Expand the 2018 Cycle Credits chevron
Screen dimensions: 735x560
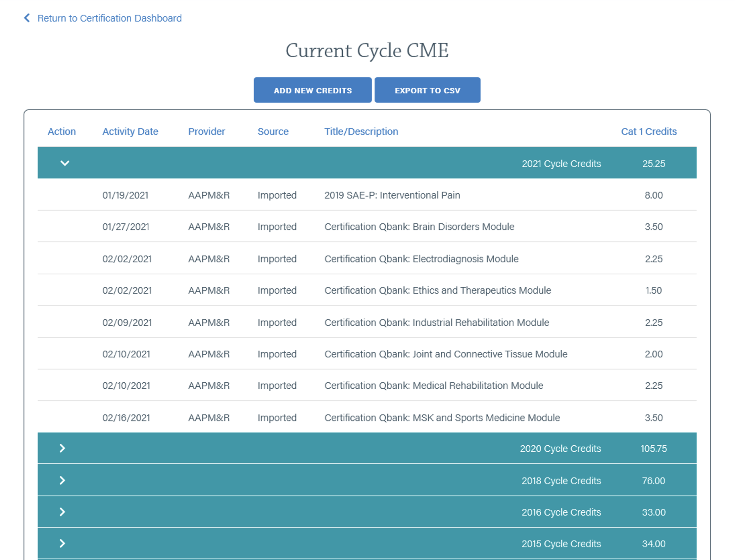point(62,480)
